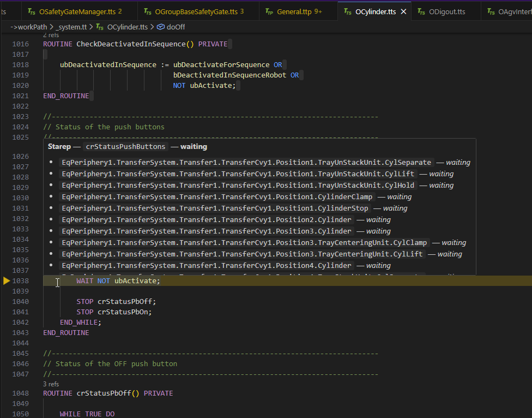Click the TrayCenteringUnit.CylLift popup entry
Viewport: 532px width, 418px height.
(242, 254)
